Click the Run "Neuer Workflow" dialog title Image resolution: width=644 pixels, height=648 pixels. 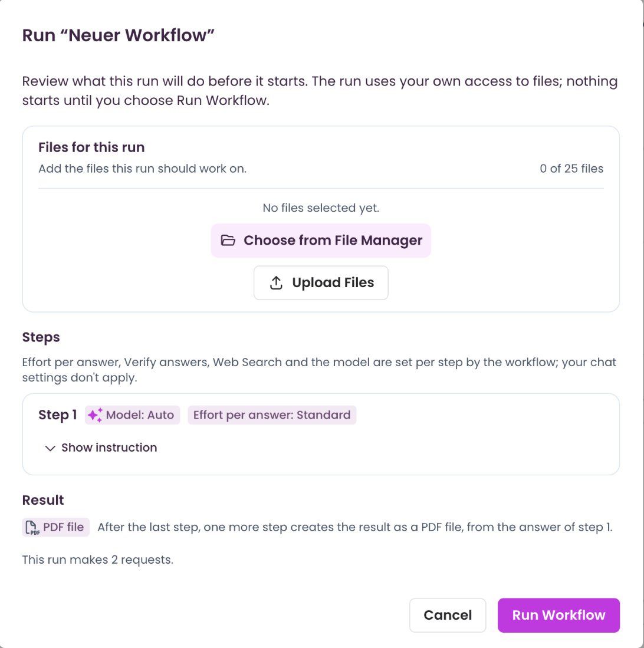pyautogui.click(x=118, y=35)
